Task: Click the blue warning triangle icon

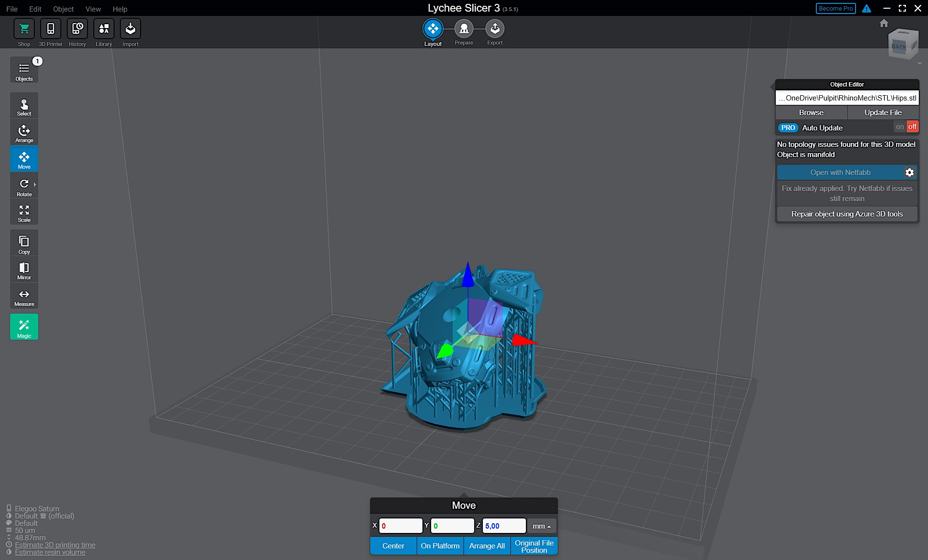Action: tap(867, 9)
